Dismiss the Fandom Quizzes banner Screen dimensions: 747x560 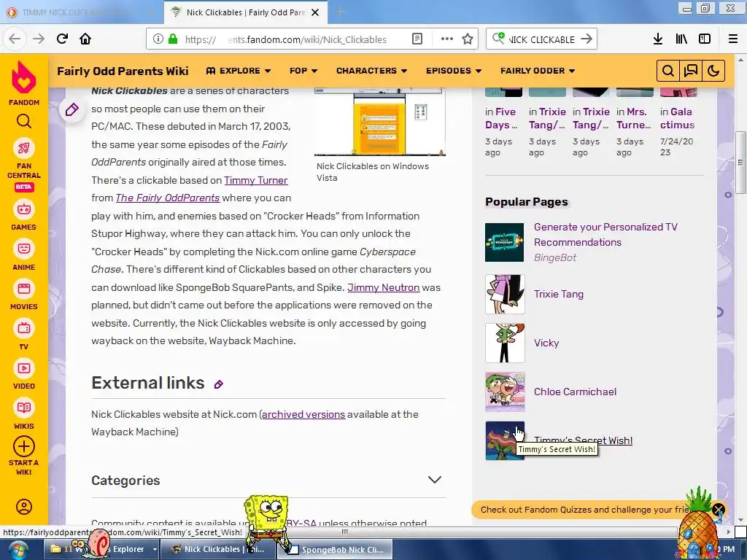(x=719, y=510)
